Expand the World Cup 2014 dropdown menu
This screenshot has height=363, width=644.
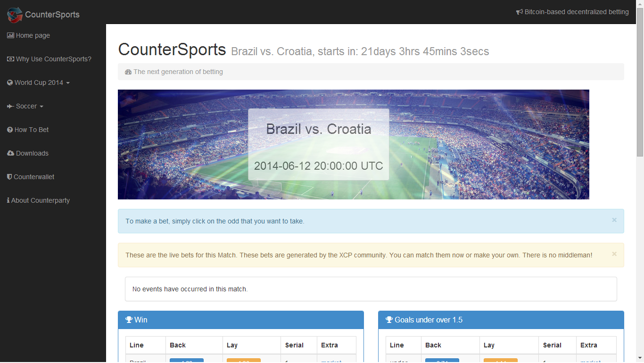coord(39,82)
